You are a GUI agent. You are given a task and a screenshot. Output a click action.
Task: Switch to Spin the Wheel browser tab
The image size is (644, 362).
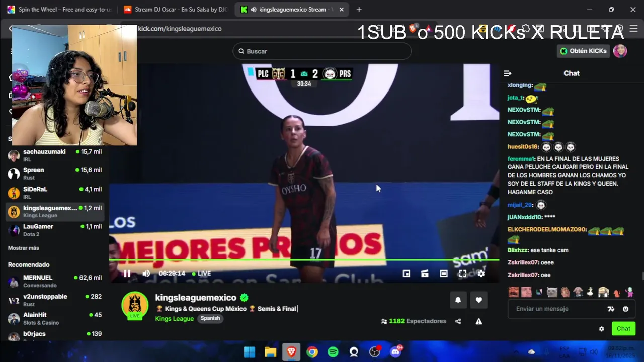pyautogui.click(x=60, y=10)
